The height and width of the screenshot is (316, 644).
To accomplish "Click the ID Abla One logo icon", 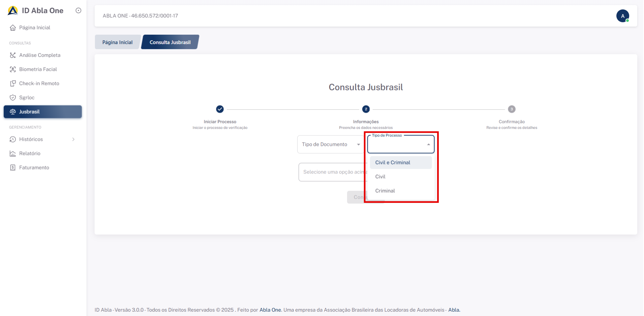I will click(13, 11).
